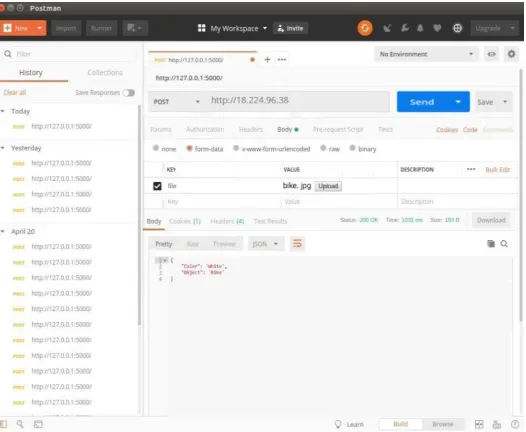526x432 pixels.
Task: Open the help question mark icon
Action: click(515, 424)
